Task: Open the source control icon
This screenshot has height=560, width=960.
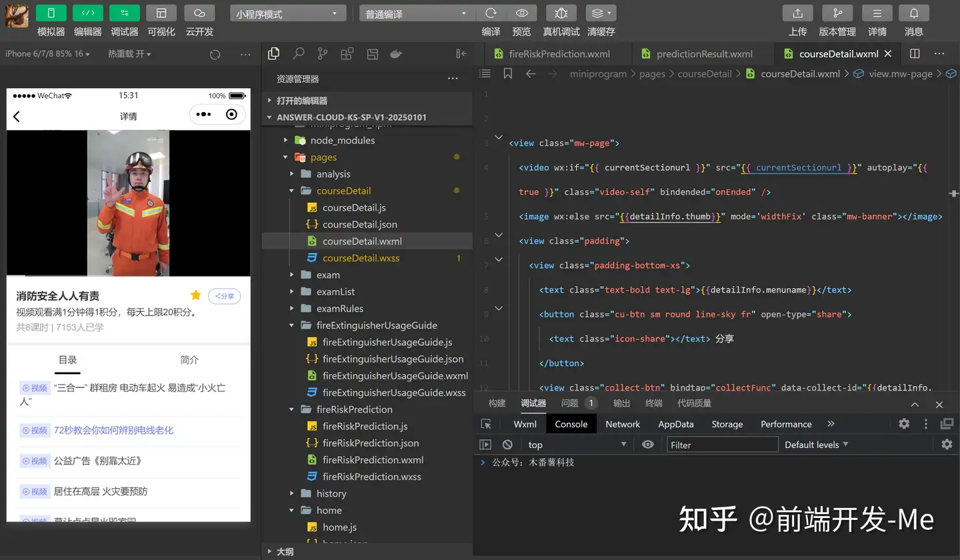Action: [x=323, y=54]
